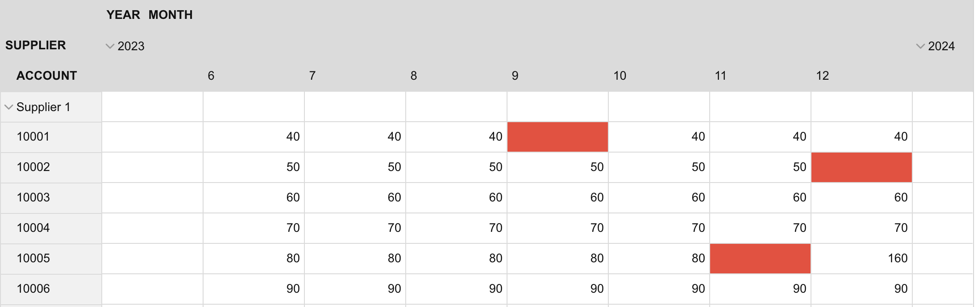Select account 10006 month 12 cell
Image resolution: width=980 pixels, height=307 pixels.
[x=861, y=289]
